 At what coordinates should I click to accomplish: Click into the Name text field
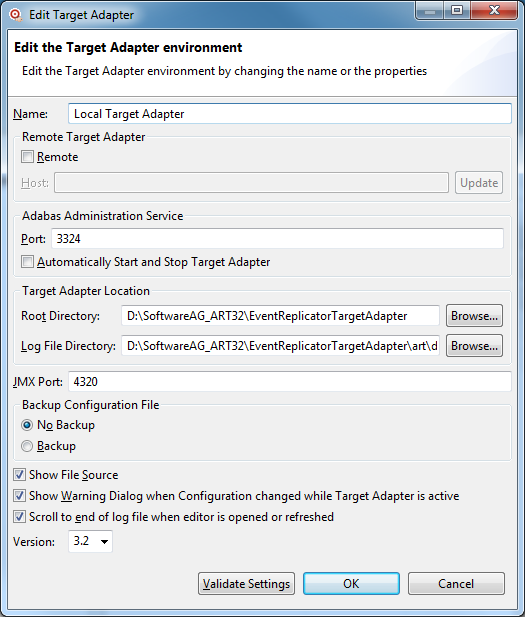point(290,114)
